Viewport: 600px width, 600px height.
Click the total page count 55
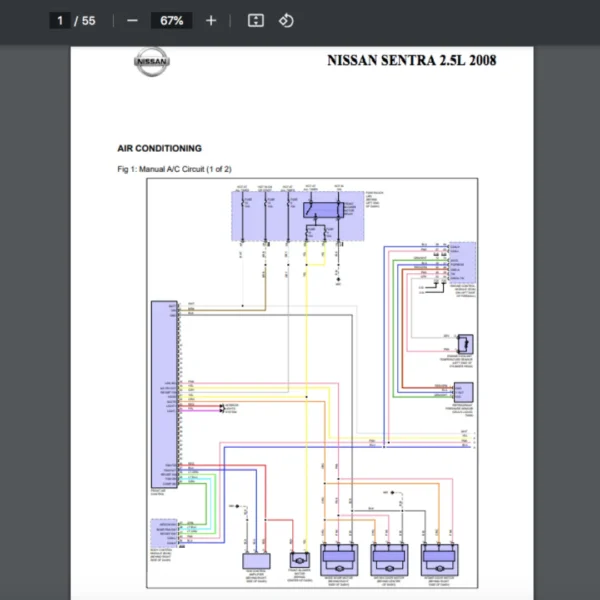[89, 21]
